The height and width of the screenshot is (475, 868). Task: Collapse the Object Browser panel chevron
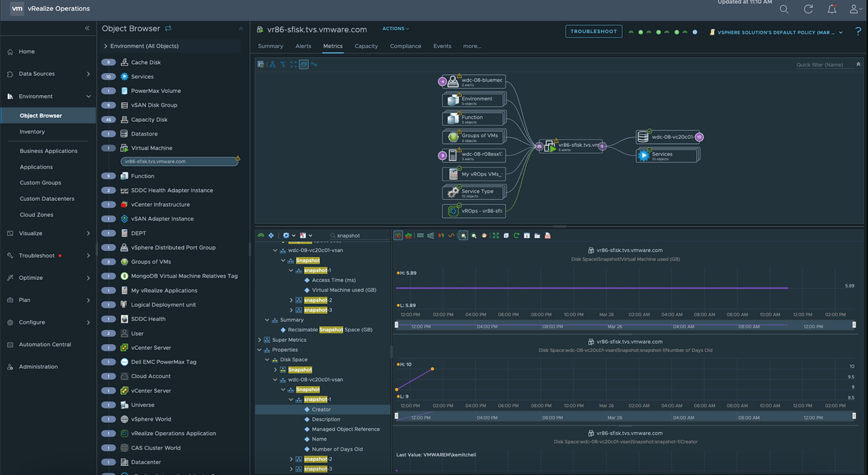point(241,29)
